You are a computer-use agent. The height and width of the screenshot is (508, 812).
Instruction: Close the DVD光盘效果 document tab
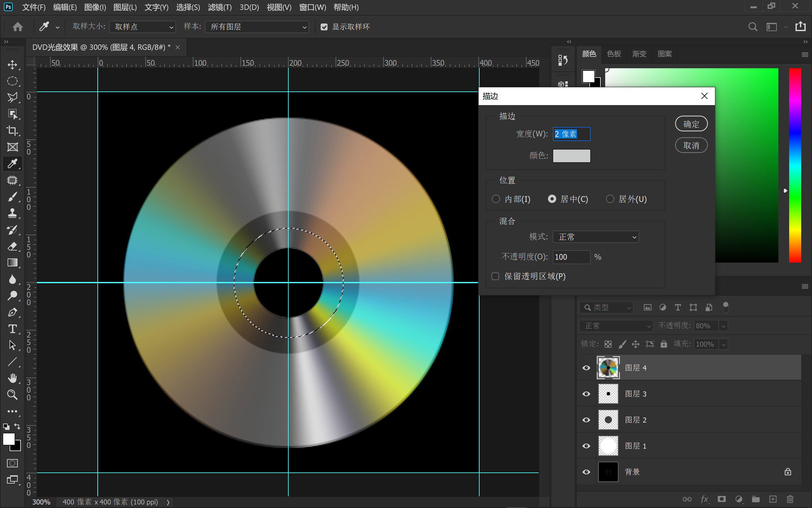(x=178, y=47)
